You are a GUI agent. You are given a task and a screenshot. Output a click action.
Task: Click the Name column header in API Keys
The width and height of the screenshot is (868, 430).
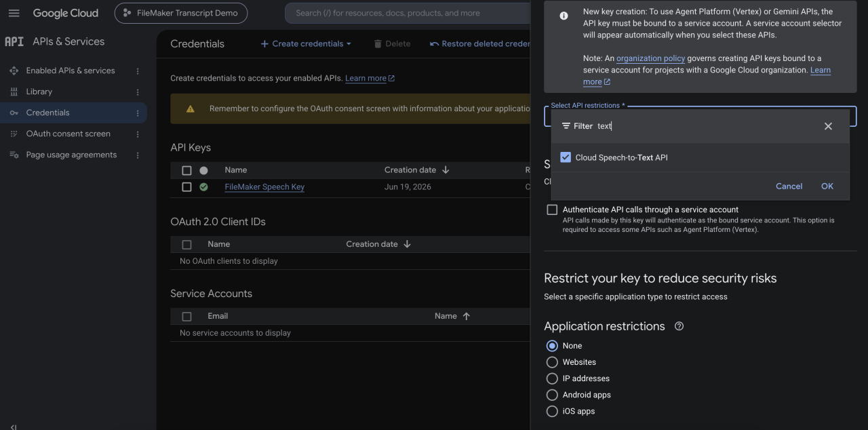pyautogui.click(x=236, y=170)
